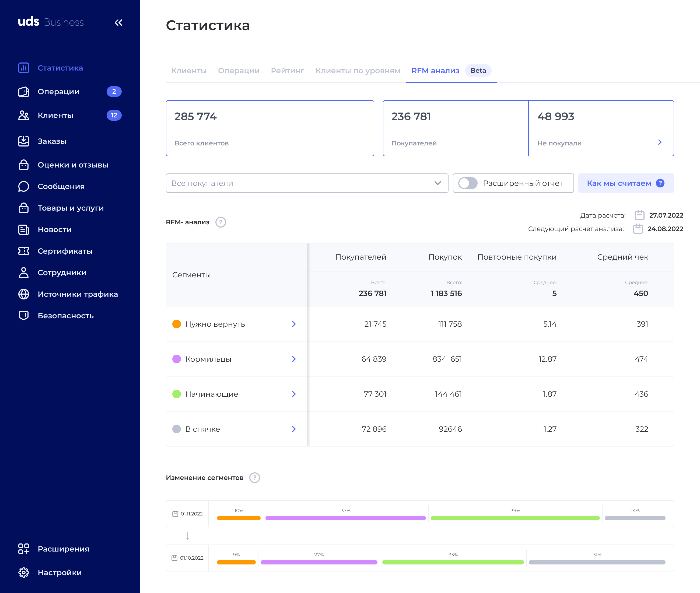Click the Источники трафика globe icon

tap(23, 294)
